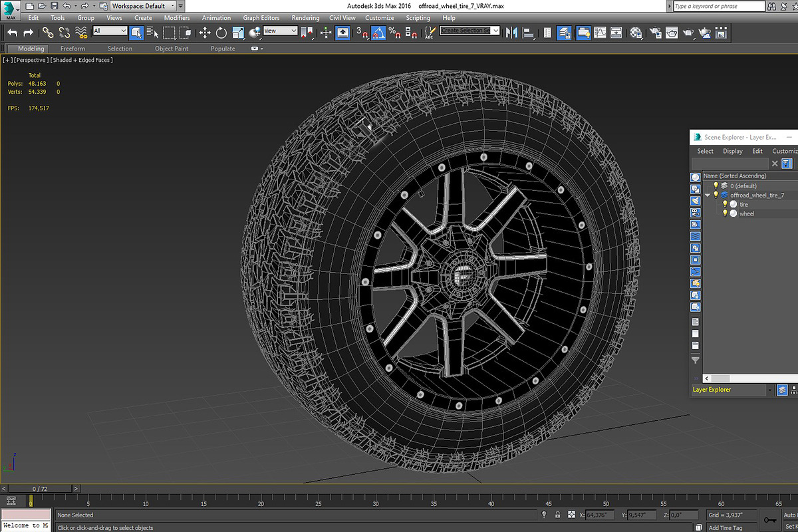This screenshot has height=532, width=798.
Task: Click the [+] viewport general label
Action: click(8, 60)
